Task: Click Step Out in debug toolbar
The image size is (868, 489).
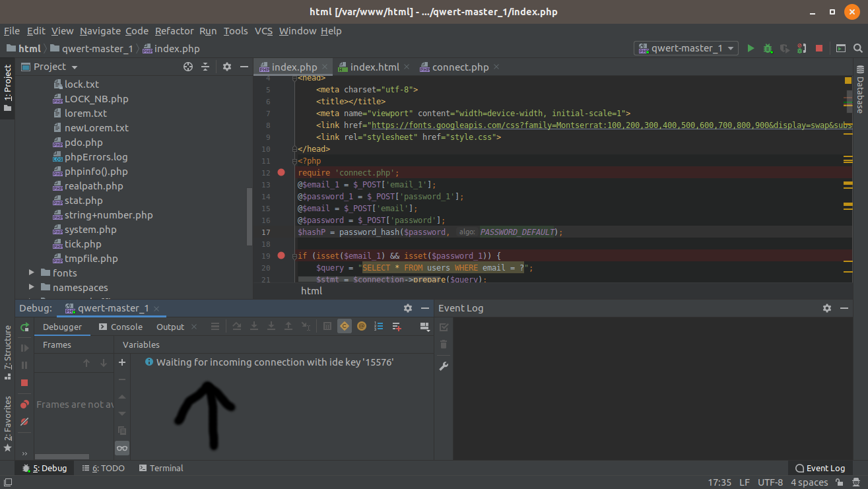Action: 288,326
